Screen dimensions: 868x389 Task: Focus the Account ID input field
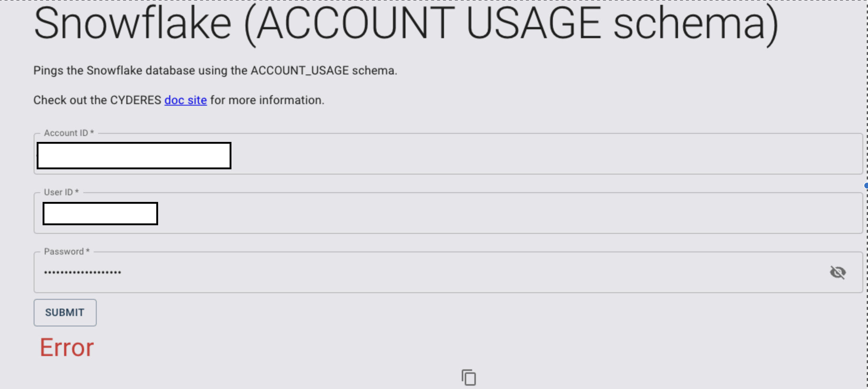click(x=518, y=155)
